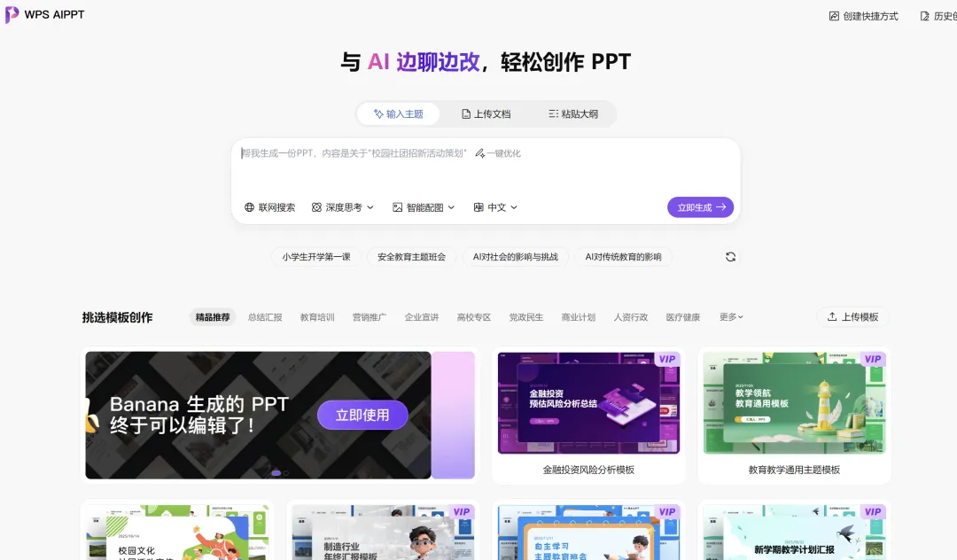Choose the 小学生开学第一课 suggestion chip
957x560 pixels.
[x=316, y=257]
